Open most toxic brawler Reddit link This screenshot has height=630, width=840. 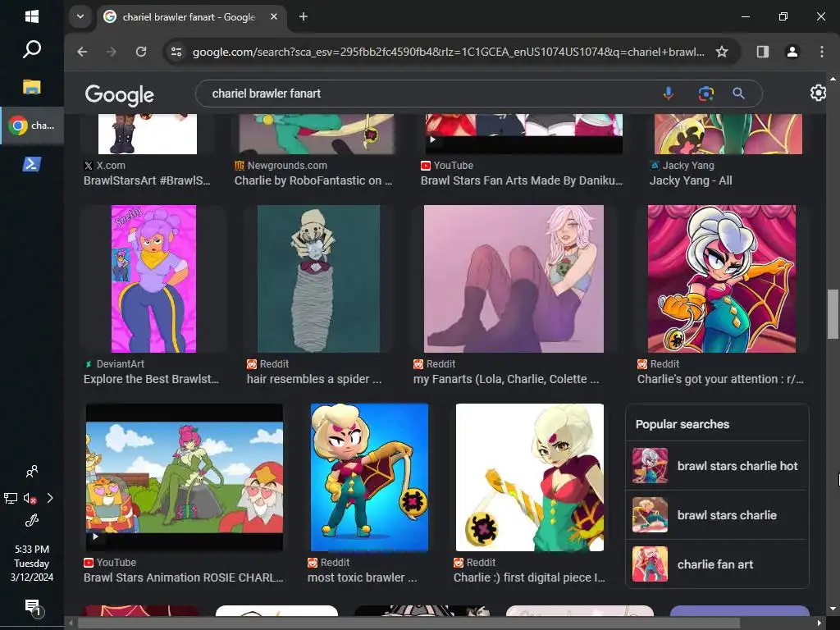pyautogui.click(x=362, y=577)
